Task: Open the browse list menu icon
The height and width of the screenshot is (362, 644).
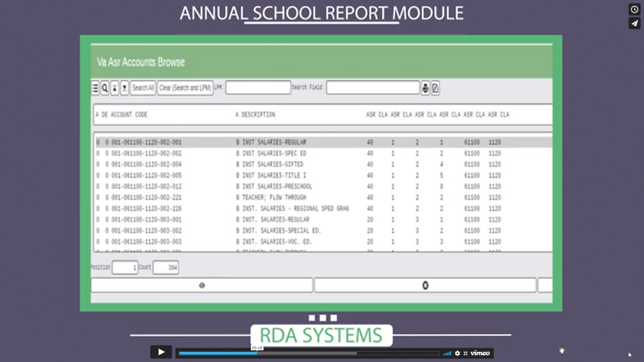Action: tap(95, 88)
